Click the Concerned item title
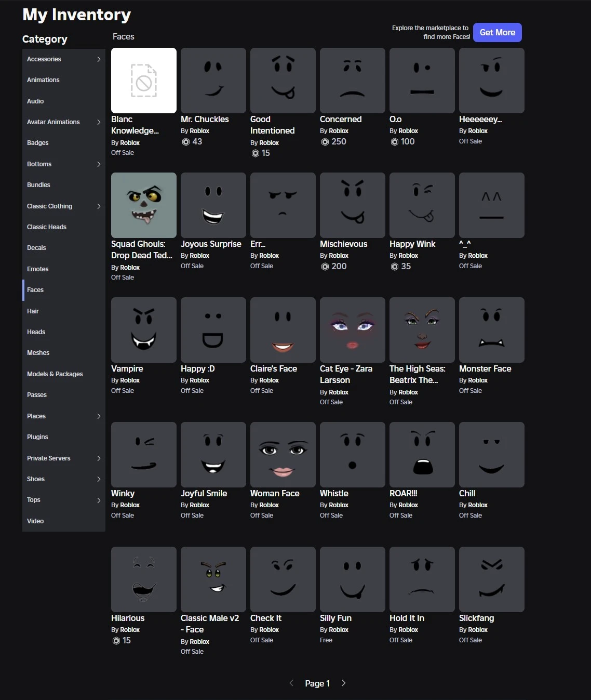 click(341, 119)
